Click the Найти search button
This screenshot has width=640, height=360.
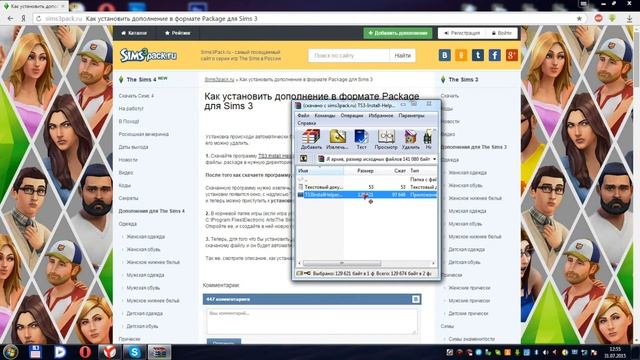point(402,56)
